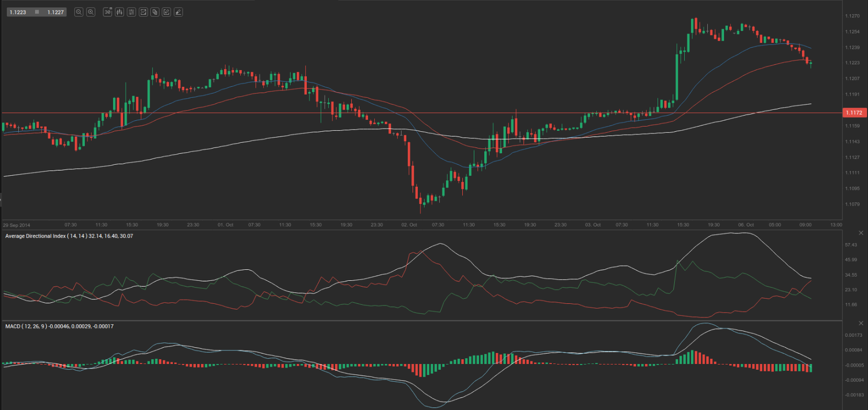Click the chart snapshot image icon
This screenshot has height=410, width=868.
tap(143, 12)
